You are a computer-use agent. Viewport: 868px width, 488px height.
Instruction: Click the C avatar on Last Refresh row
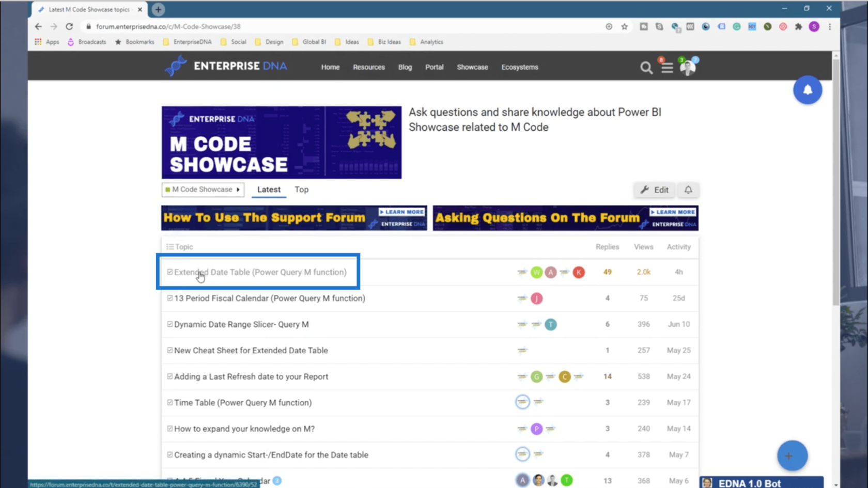565,376
